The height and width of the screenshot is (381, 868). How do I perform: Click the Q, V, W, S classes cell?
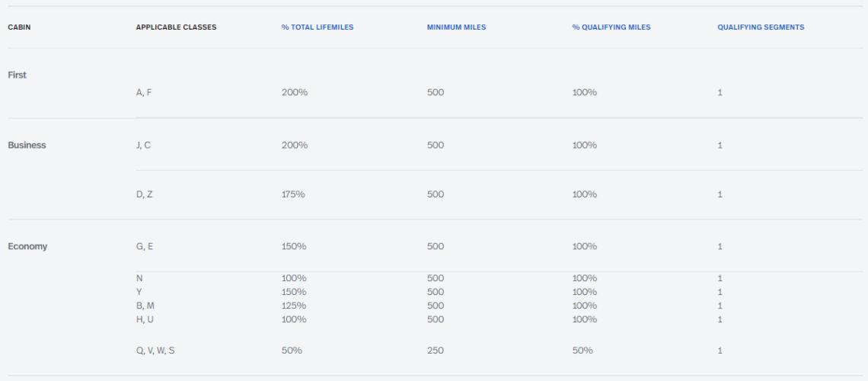(x=155, y=351)
